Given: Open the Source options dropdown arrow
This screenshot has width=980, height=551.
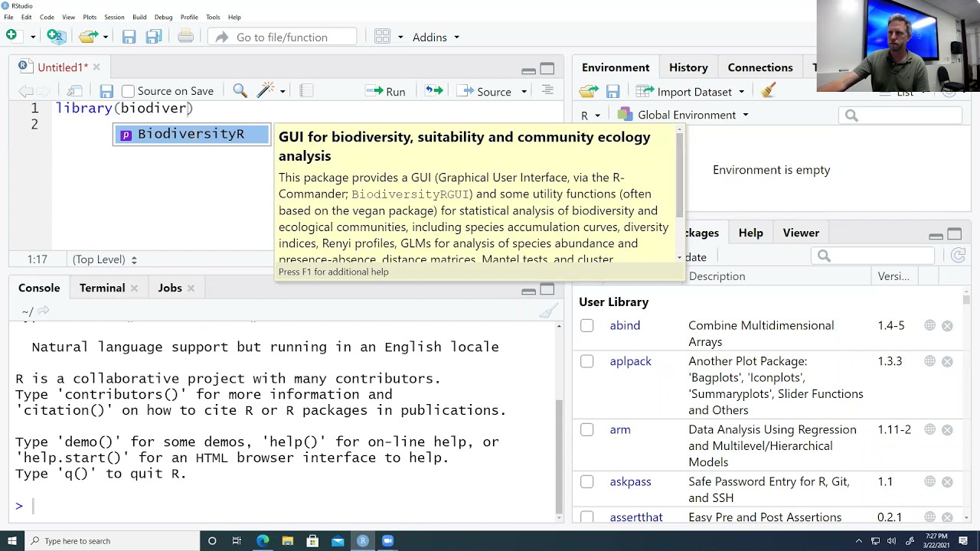Looking at the screenshot, I should pos(524,92).
